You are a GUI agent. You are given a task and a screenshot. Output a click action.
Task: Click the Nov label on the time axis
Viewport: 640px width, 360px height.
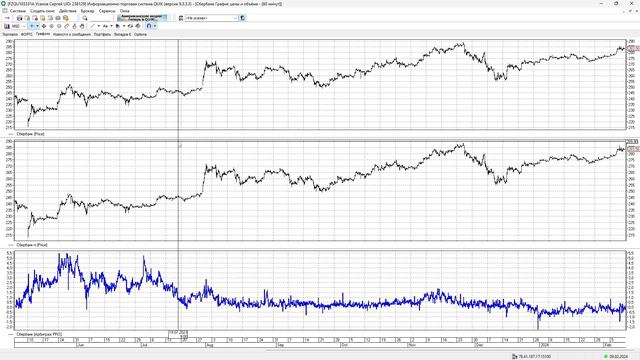click(412, 345)
